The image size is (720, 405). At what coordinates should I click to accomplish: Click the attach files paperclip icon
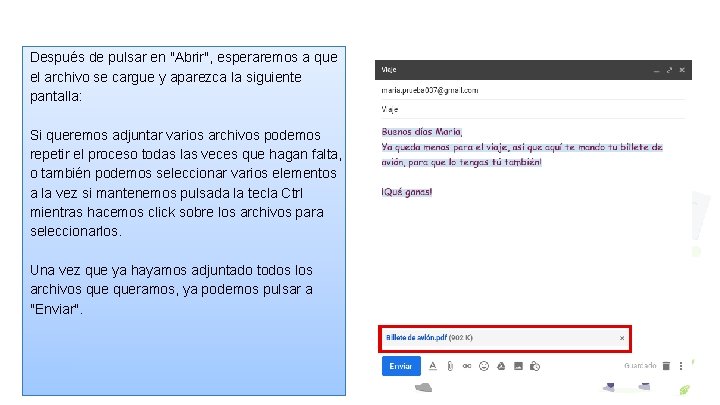point(450,366)
